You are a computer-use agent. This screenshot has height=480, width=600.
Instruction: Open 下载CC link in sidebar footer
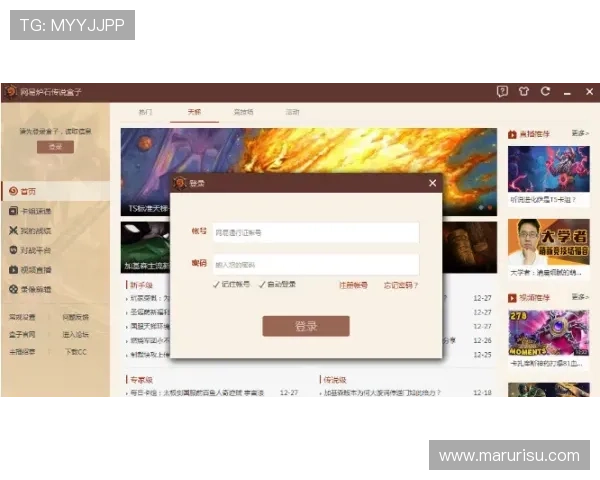[75, 352]
